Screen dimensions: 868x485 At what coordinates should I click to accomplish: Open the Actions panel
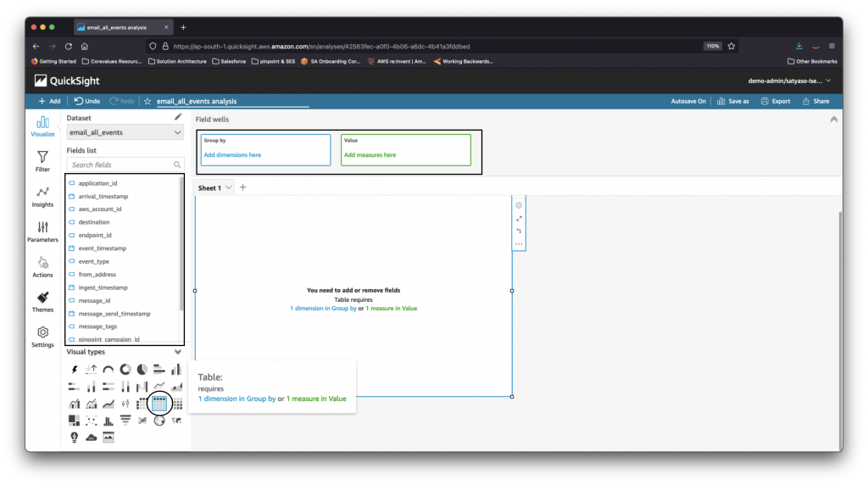(42, 267)
